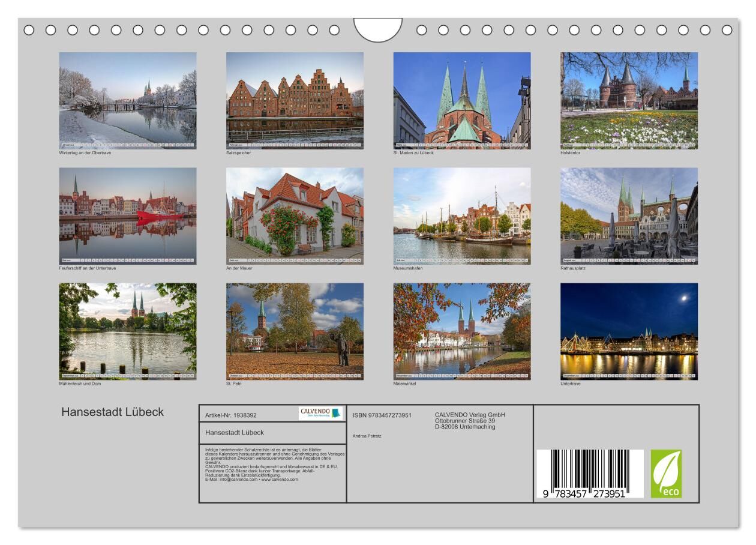Click the semicircular hanging notch at top

pyautogui.click(x=377, y=29)
